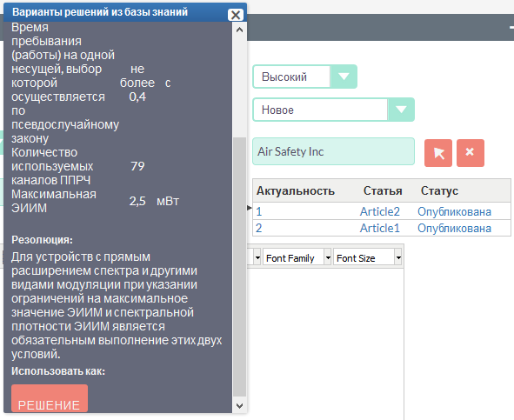
Task: Click the red select-account cursor icon
Action: tap(438, 153)
